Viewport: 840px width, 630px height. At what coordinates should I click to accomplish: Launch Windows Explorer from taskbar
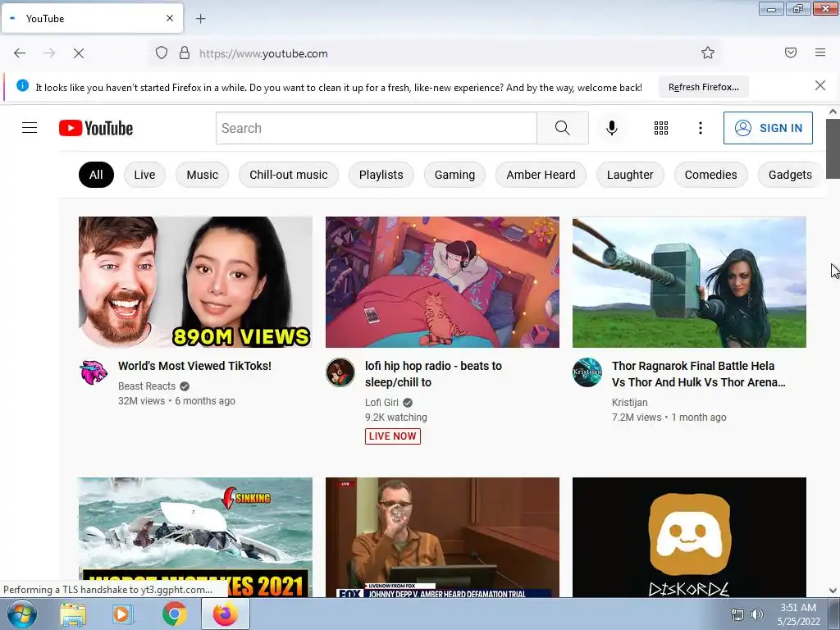point(73,614)
